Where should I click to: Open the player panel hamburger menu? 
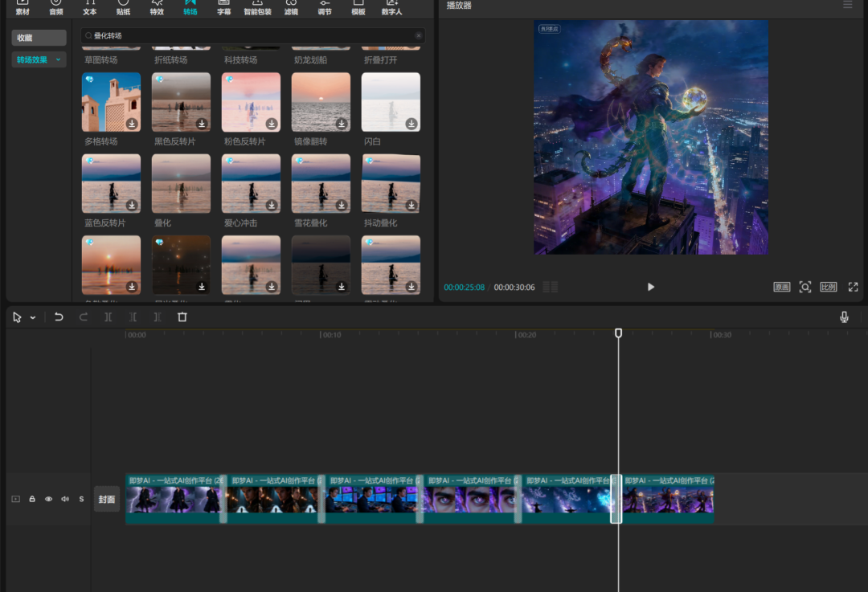click(847, 5)
